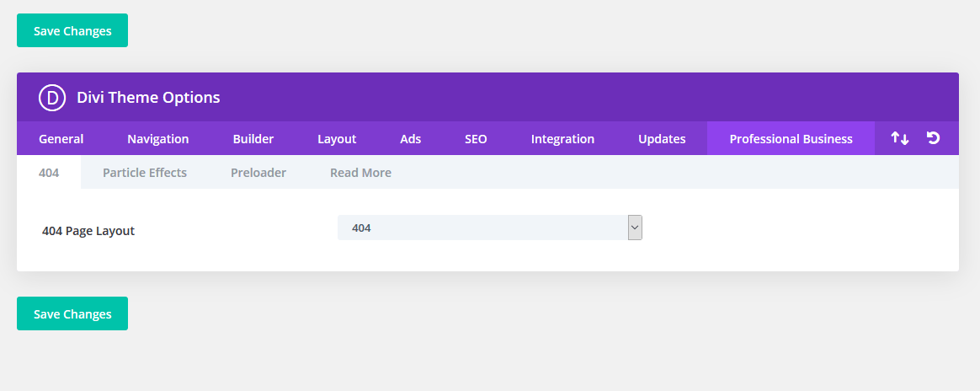This screenshot has width=980, height=391.
Task: Open the Builder tab
Action: point(253,139)
